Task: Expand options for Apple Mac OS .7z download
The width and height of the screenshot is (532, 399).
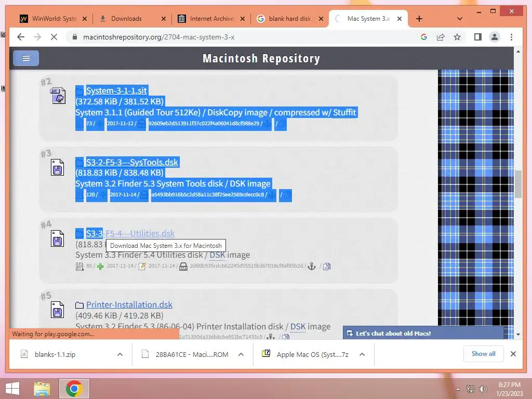Action: (x=362, y=354)
